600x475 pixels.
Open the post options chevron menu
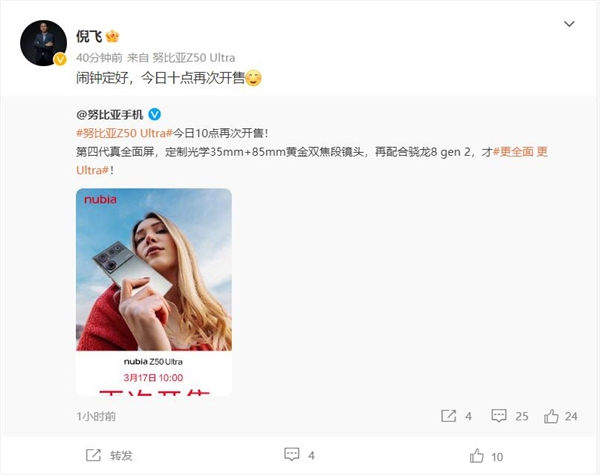[569, 24]
